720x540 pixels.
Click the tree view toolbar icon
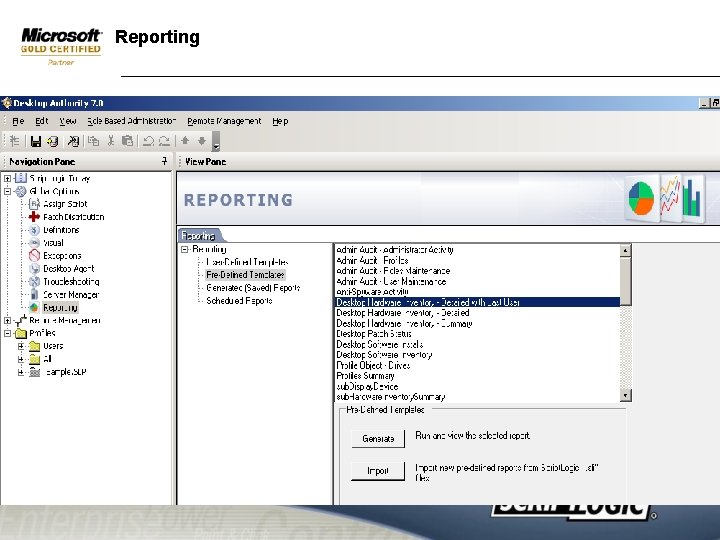click(x=15, y=141)
